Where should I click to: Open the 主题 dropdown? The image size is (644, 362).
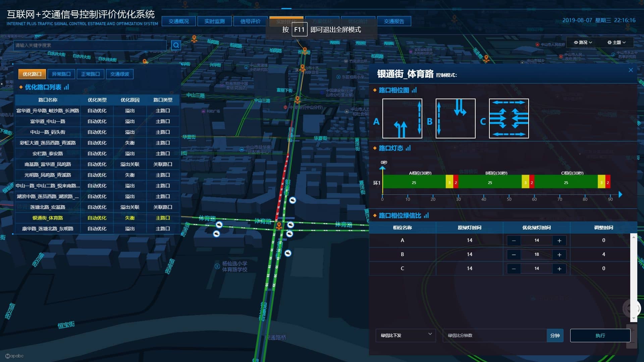click(616, 43)
